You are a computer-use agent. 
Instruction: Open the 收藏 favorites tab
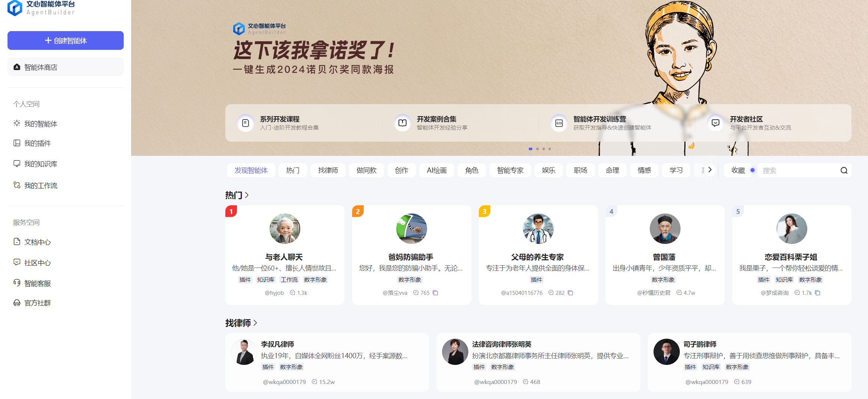[x=738, y=170]
